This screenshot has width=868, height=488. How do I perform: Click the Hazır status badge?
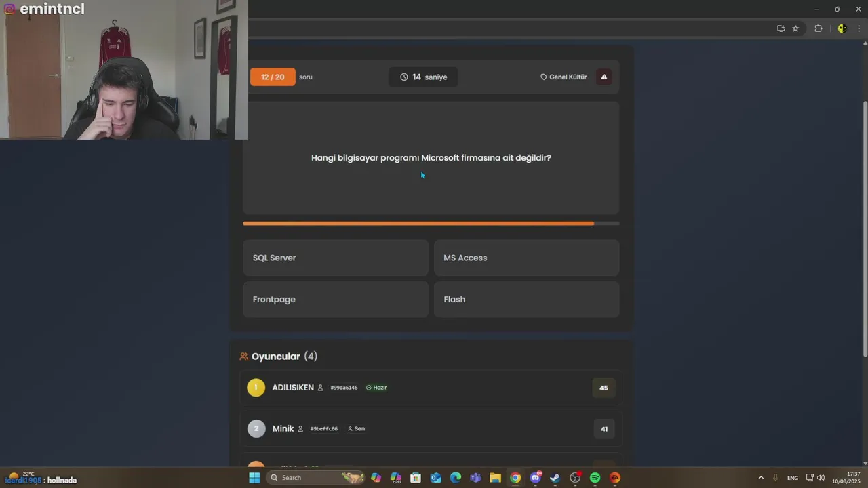click(376, 388)
